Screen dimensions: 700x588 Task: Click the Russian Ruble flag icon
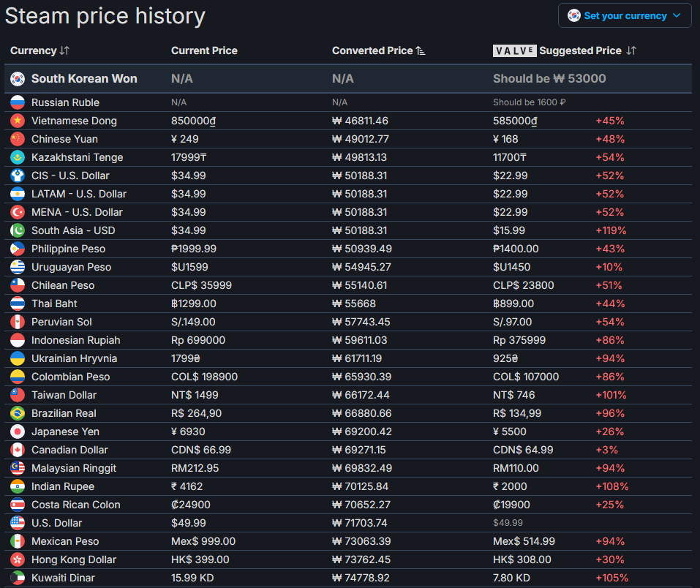point(18,102)
